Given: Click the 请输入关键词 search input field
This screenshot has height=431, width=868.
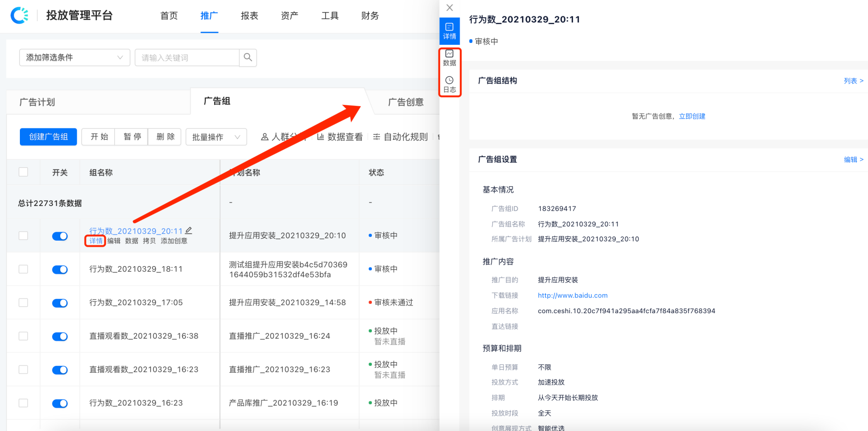Looking at the screenshot, I should coord(187,57).
